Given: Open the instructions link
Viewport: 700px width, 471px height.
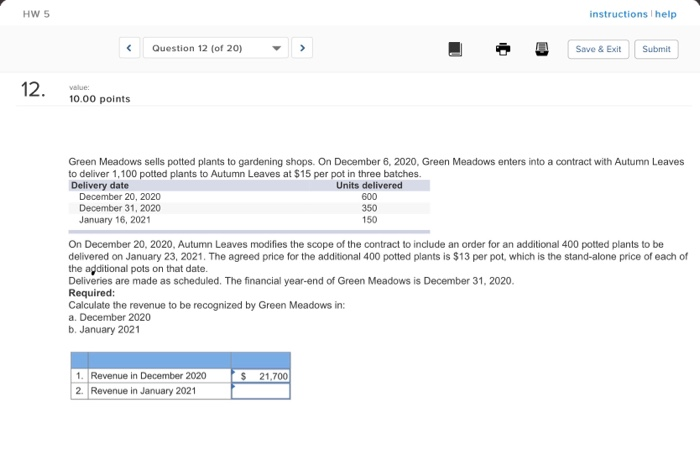Looking at the screenshot, I should tap(618, 14).
